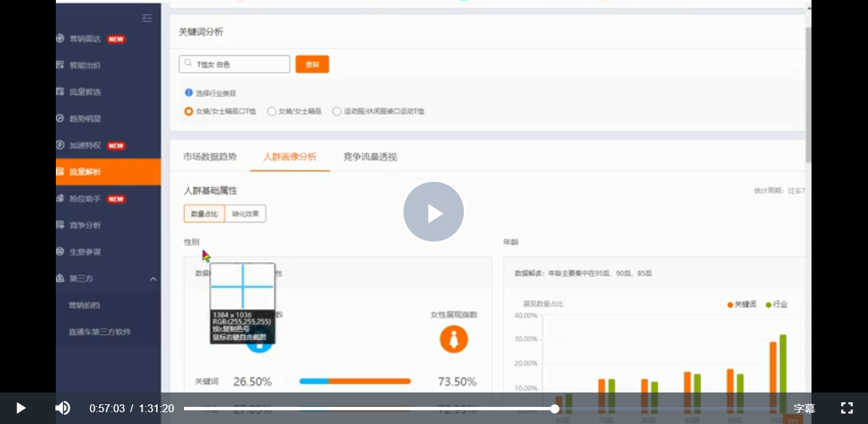Open 流量智选 via its sidebar icon
Viewport: 868px width, 424px height.
pos(60,92)
